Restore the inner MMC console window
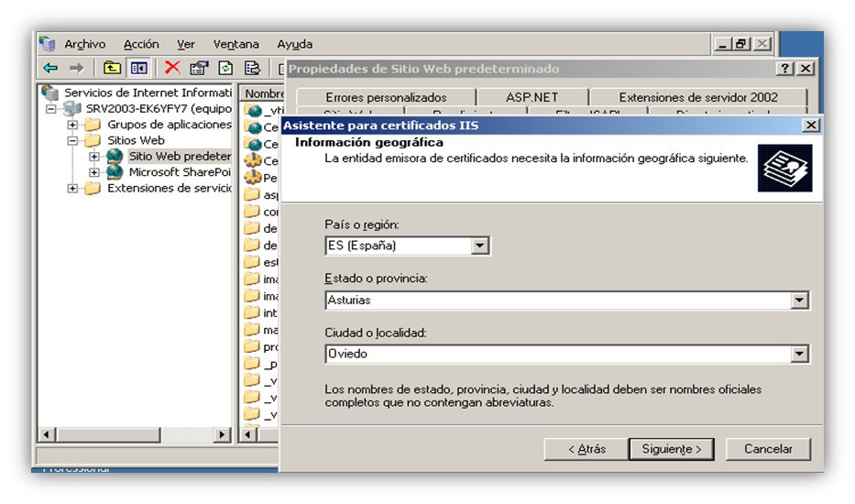The width and height of the screenshot is (855, 504). (741, 44)
